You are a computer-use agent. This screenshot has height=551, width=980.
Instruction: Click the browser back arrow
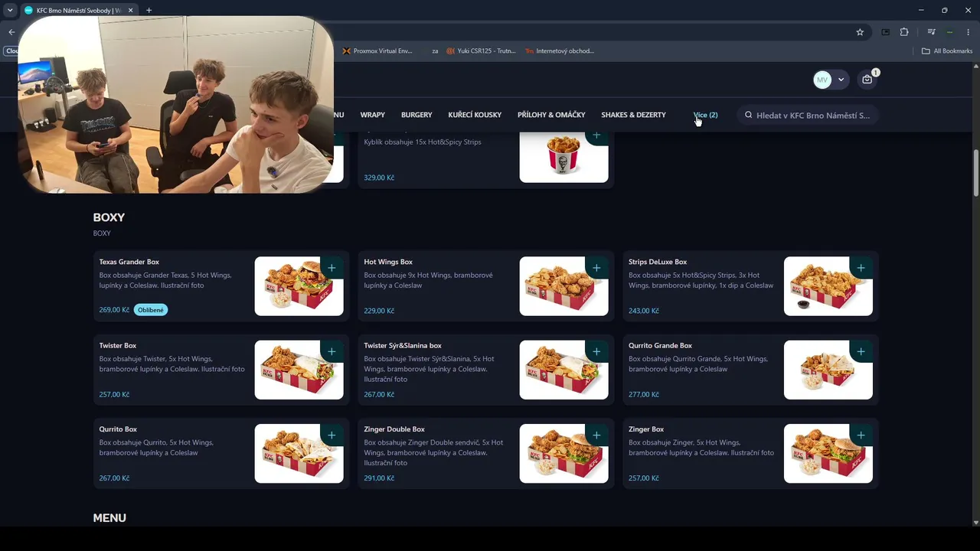point(11,32)
